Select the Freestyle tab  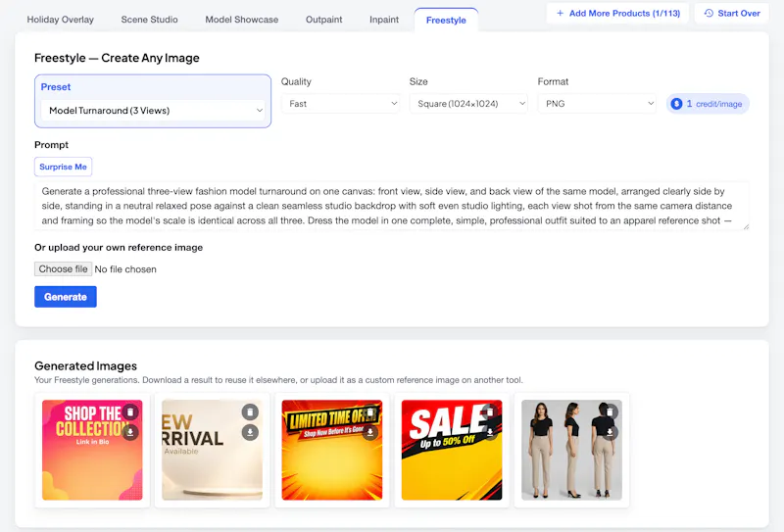click(x=446, y=20)
